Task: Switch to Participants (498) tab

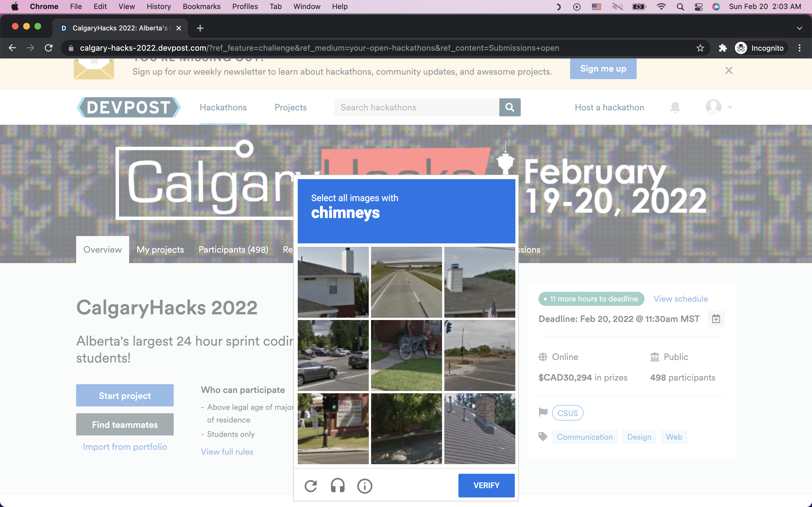Action: pyautogui.click(x=233, y=250)
